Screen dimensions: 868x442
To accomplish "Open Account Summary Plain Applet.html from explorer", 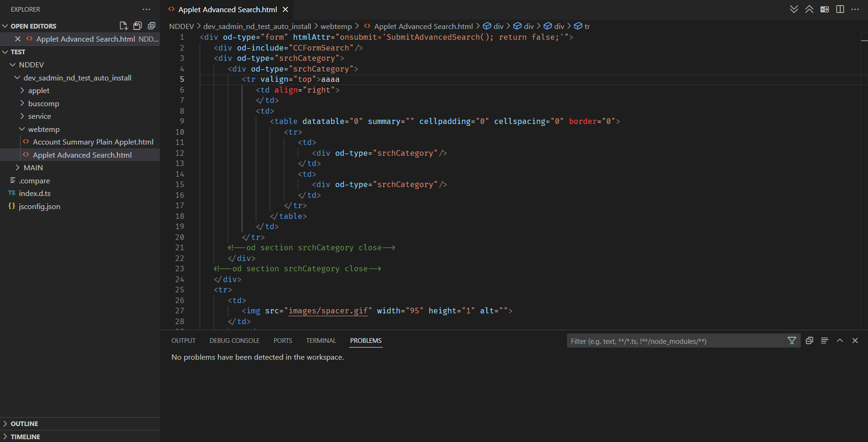I will click(93, 142).
